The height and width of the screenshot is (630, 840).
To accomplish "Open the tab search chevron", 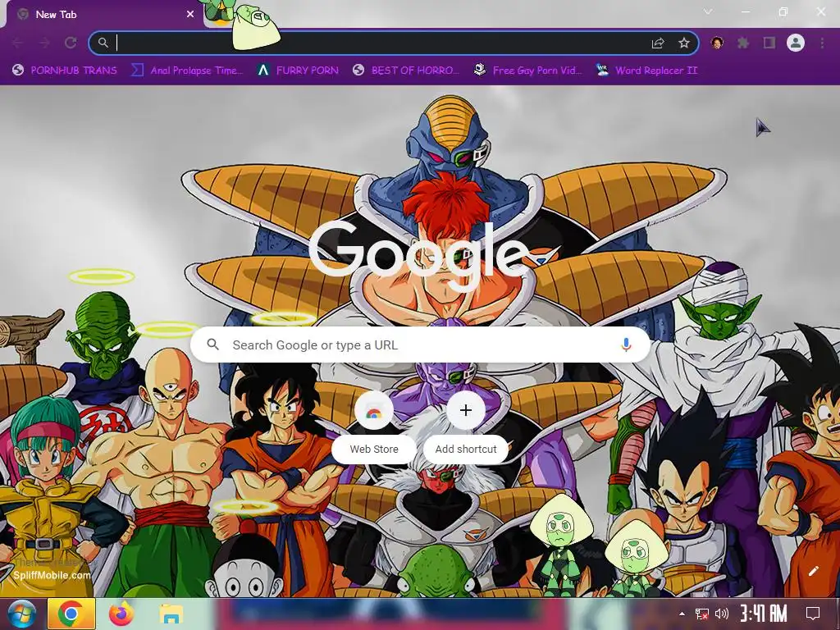I will tap(708, 11).
